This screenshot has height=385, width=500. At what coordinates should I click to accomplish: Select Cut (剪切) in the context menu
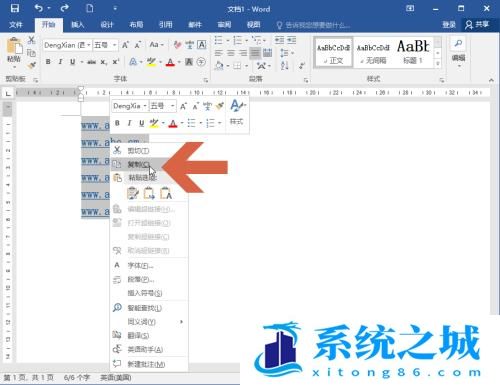149,151
